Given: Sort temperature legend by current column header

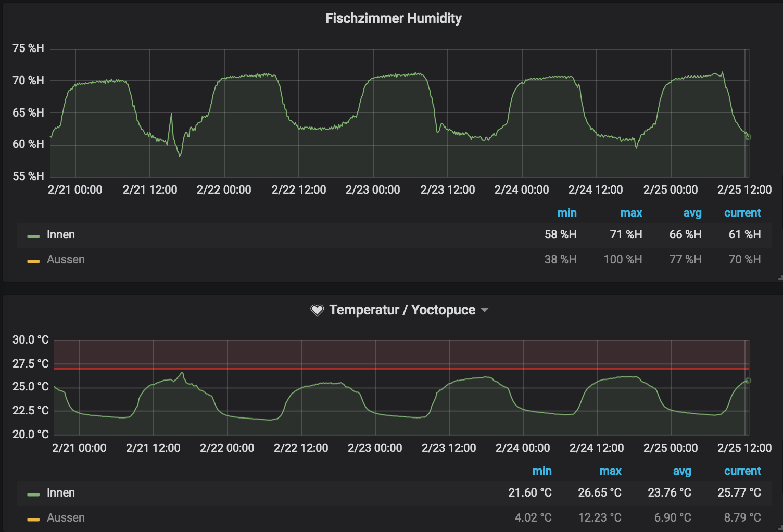Looking at the screenshot, I should pyautogui.click(x=742, y=471).
